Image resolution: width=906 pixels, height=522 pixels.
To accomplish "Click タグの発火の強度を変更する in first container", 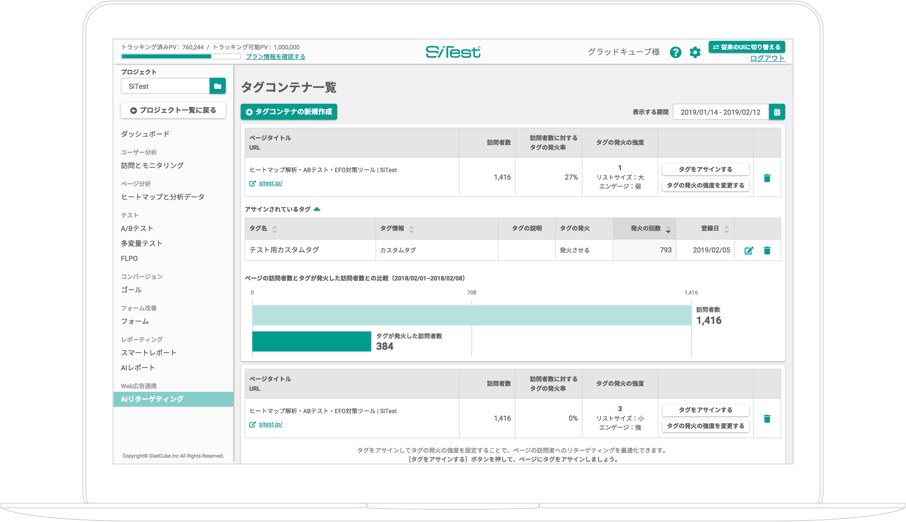I will (706, 186).
